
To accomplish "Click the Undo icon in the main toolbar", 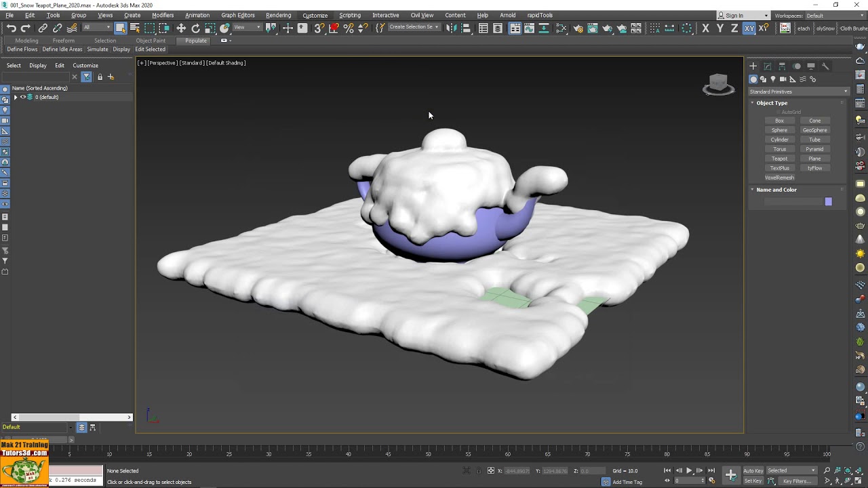I will coord(12,28).
